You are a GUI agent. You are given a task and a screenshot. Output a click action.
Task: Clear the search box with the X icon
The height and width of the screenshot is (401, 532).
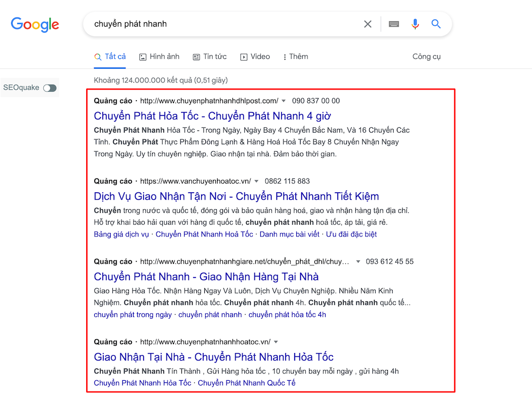pos(368,24)
